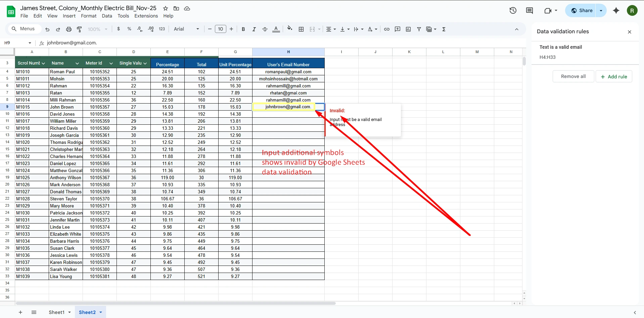This screenshot has height=318, width=644.
Task: Open the text color picker
Action: (276, 29)
